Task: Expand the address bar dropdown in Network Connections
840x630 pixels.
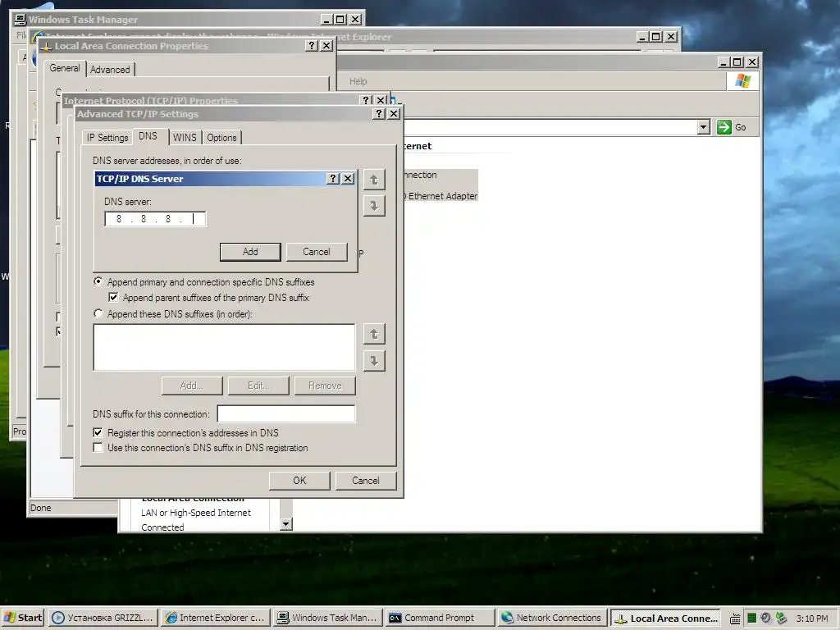Action: pyautogui.click(x=703, y=127)
